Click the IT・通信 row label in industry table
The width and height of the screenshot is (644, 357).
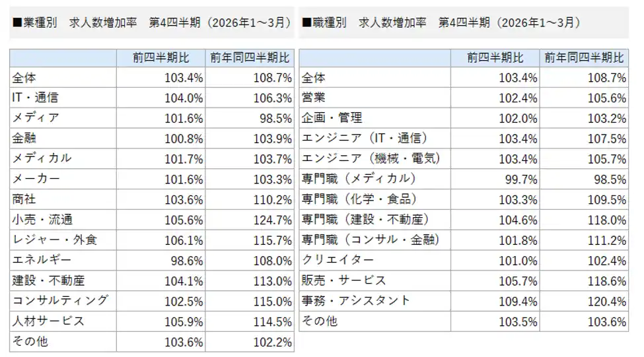point(36,98)
